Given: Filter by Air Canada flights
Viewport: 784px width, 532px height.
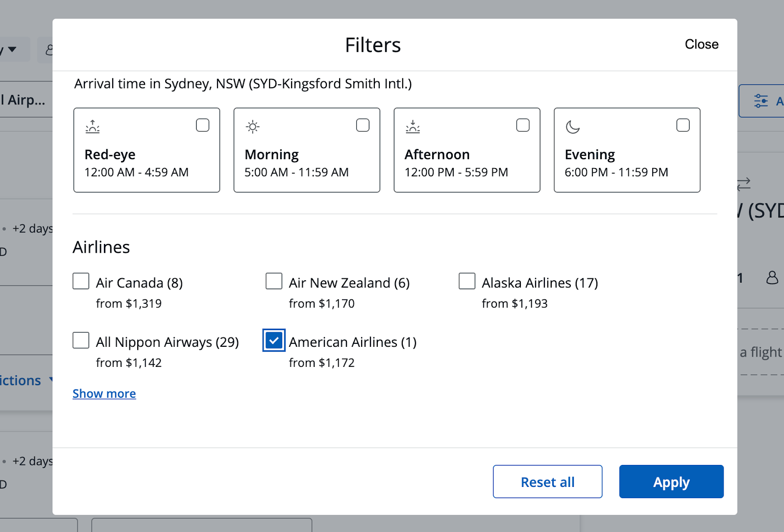Looking at the screenshot, I should coord(81,282).
